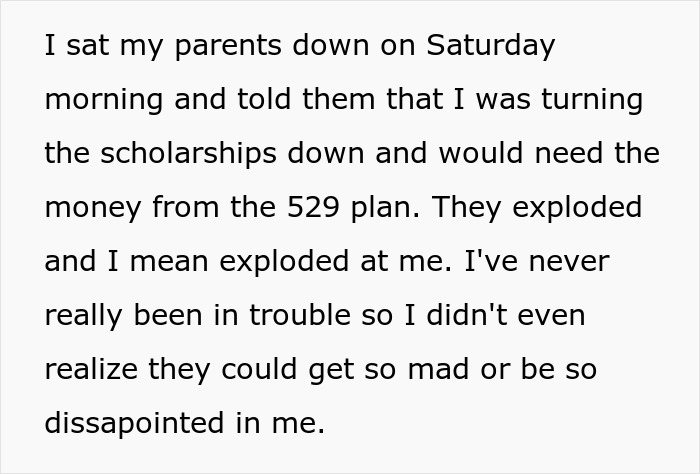The width and height of the screenshot is (700, 474).
Task: Click the word "realize" in the paragraph
Action: [x=93, y=370]
